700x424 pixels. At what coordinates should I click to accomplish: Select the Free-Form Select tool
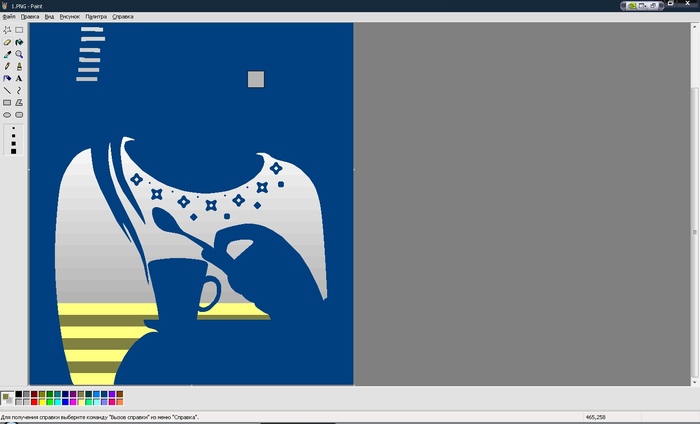(x=7, y=30)
